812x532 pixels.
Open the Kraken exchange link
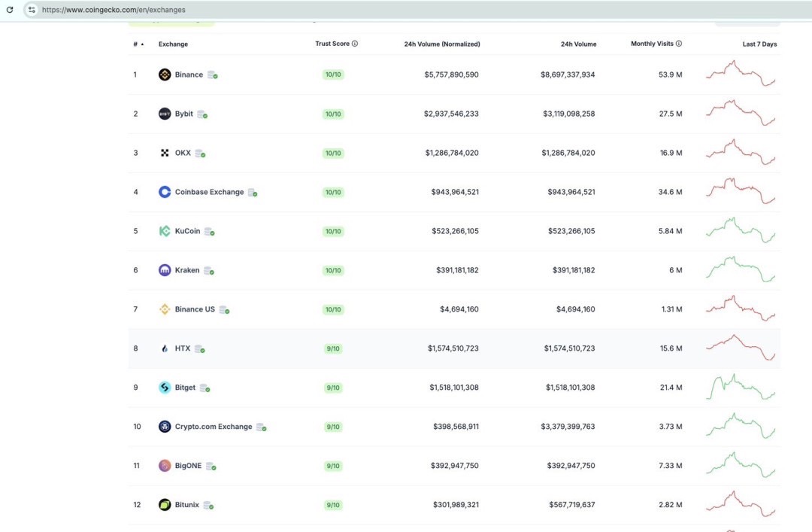point(187,270)
